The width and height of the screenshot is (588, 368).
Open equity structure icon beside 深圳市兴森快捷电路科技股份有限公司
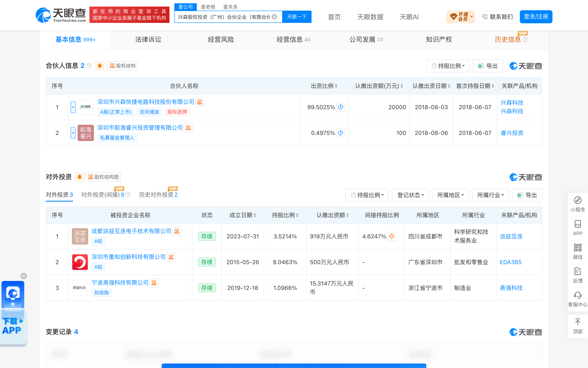pos(200,102)
